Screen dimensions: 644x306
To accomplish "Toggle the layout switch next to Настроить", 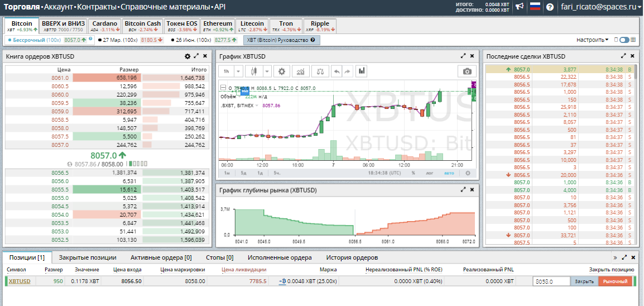I will pyautogui.click(x=624, y=40).
